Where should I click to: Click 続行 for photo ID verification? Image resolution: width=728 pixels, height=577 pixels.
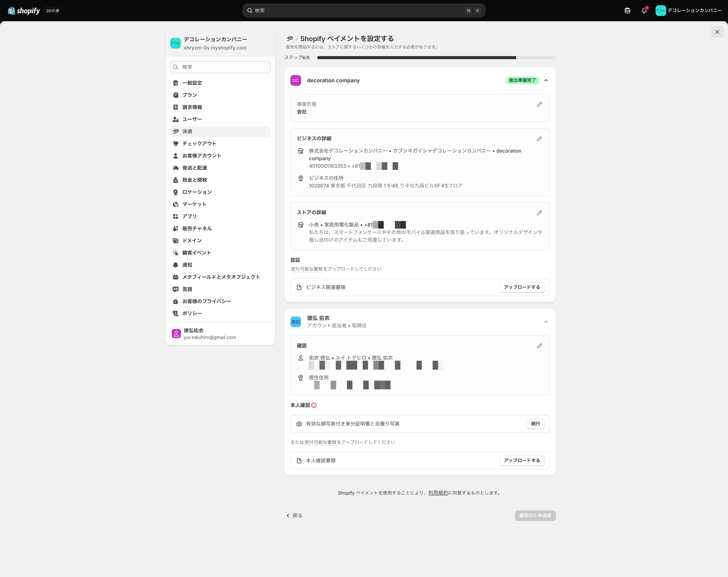(x=536, y=424)
